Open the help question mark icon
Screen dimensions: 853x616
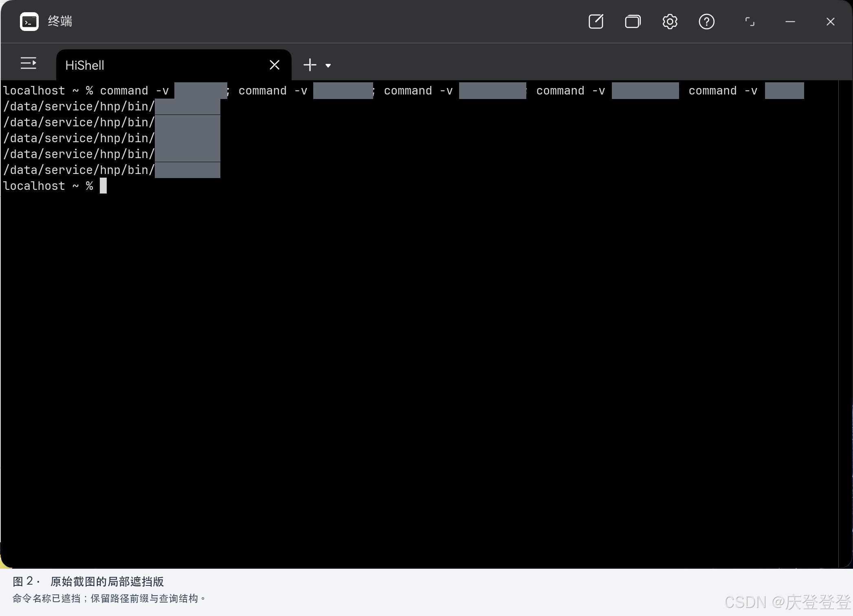pos(706,22)
